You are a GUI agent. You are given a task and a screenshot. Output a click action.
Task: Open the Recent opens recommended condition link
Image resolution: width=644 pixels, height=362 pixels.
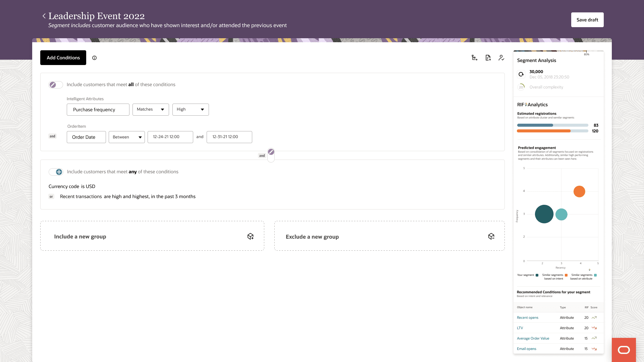(x=527, y=317)
